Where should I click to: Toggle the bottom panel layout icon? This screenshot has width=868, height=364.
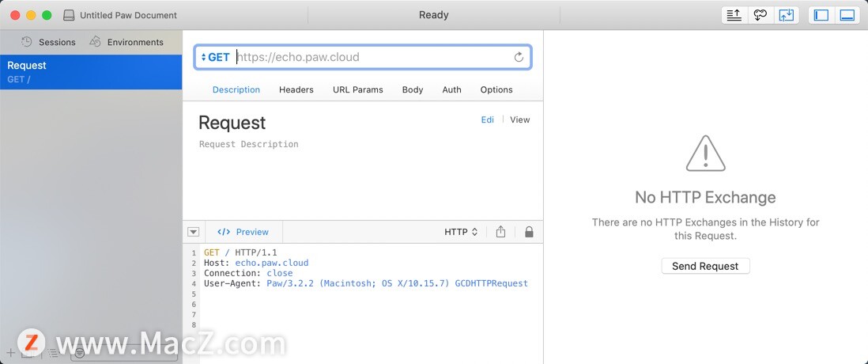point(847,15)
